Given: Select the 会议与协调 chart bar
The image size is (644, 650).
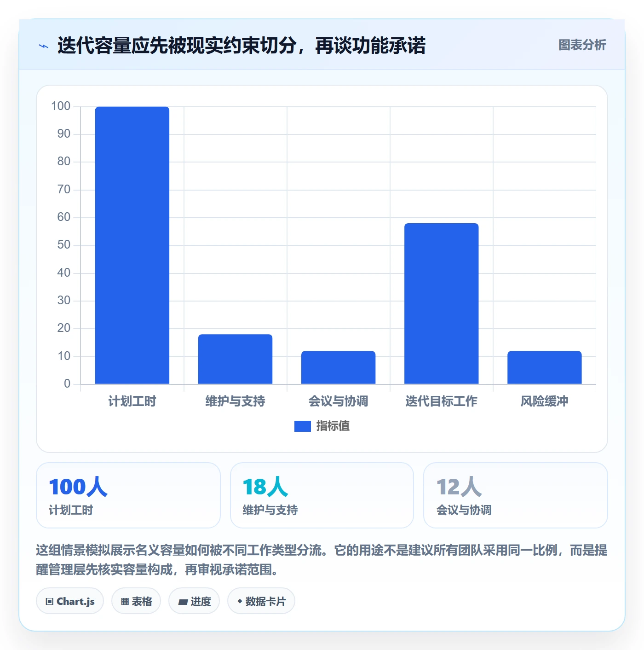Looking at the screenshot, I should [338, 367].
